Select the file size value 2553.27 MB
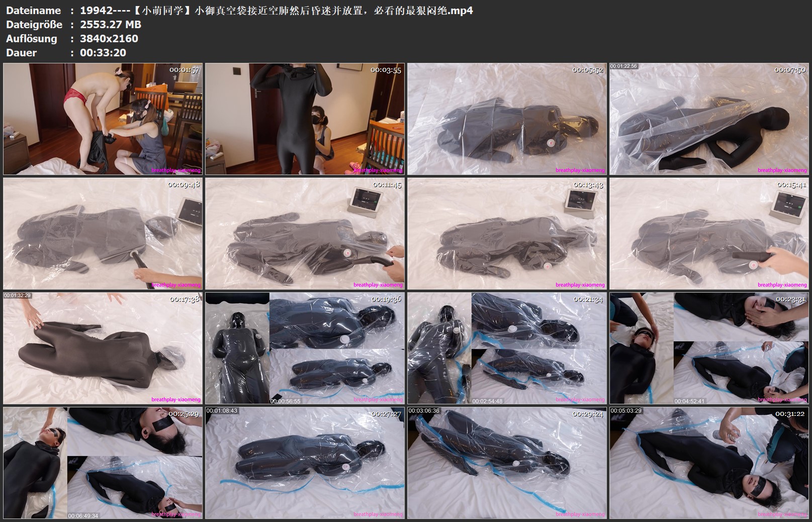Image resolution: width=812 pixels, height=522 pixels. [111, 25]
